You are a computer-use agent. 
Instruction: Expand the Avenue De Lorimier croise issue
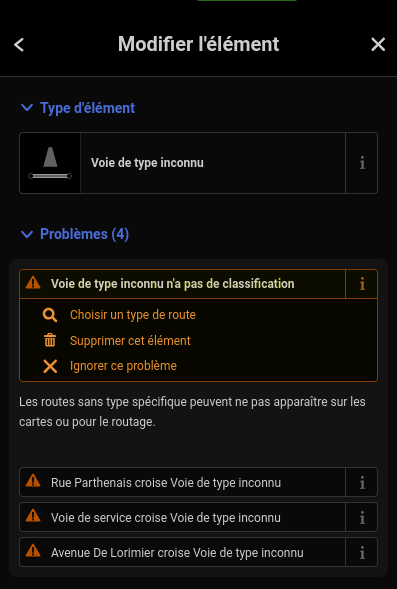click(182, 552)
